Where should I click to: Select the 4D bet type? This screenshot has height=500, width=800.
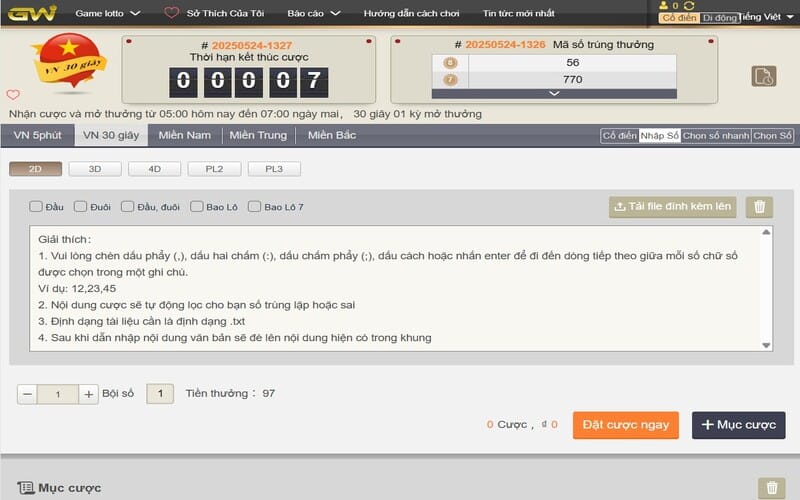pos(155,169)
